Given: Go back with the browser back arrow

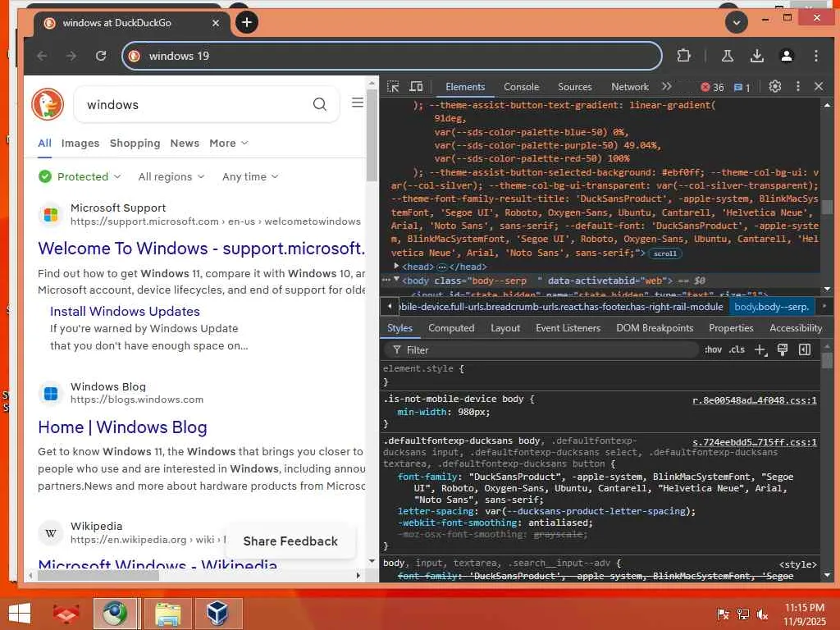Looking at the screenshot, I should tap(42, 56).
